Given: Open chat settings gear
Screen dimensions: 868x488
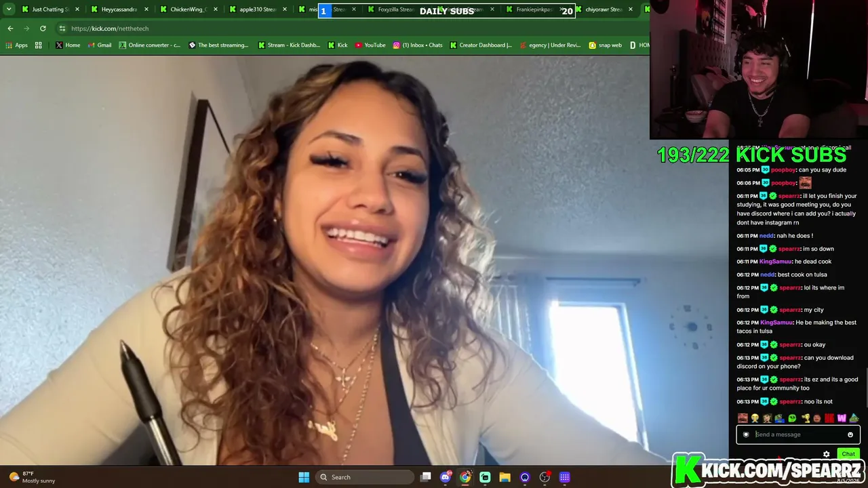Looking at the screenshot, I should coord(826,454).
